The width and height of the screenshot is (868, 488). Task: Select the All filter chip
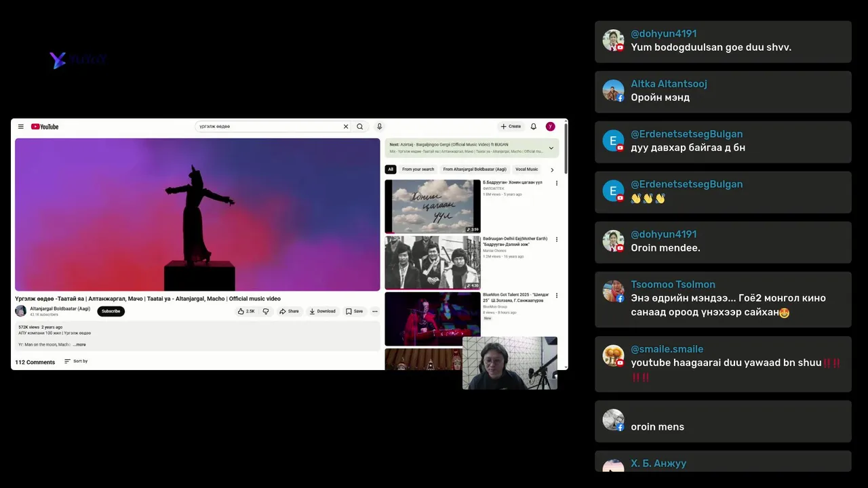(x=391, y=169)
